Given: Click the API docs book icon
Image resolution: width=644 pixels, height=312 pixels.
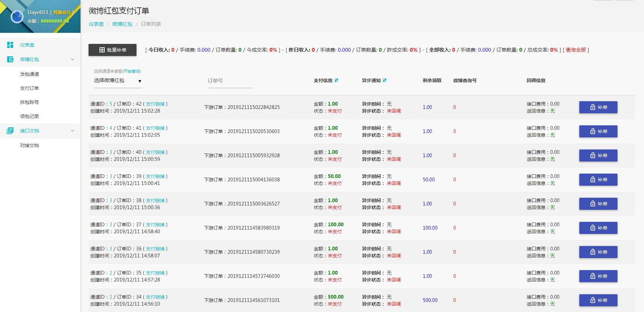Looking at the screenshot, I should pyautogui.click(x=10, y=131).
